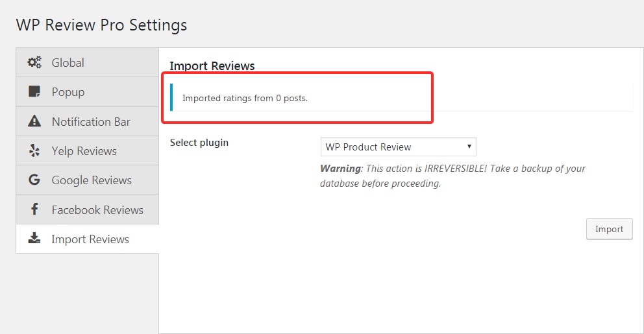This screenshot has width=644, height=334.
Task: Switch to the Popup tab
Action: pos(87,92)
